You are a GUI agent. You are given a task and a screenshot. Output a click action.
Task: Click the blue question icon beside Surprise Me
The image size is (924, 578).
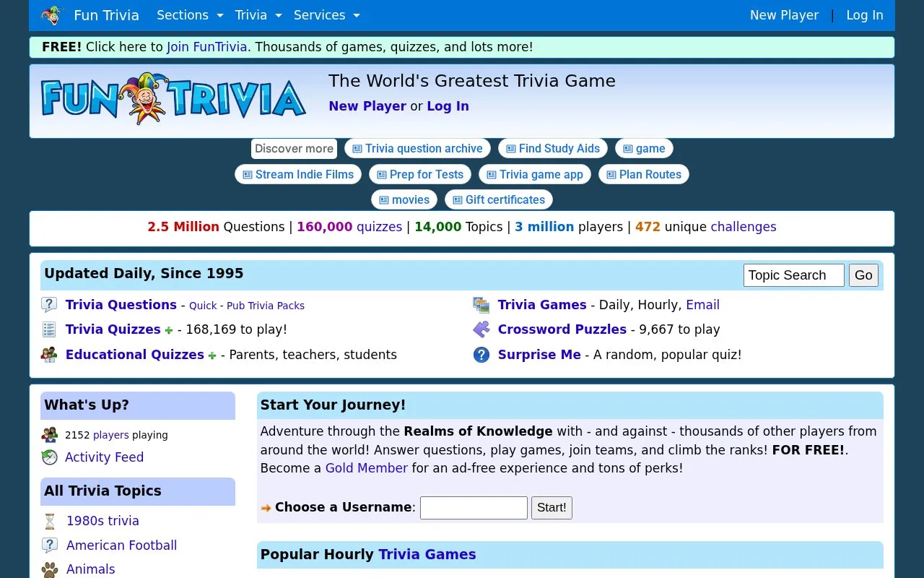481,355
